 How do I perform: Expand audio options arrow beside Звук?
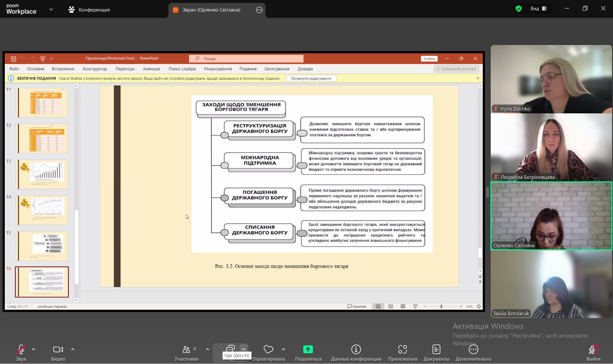point(34,350)
